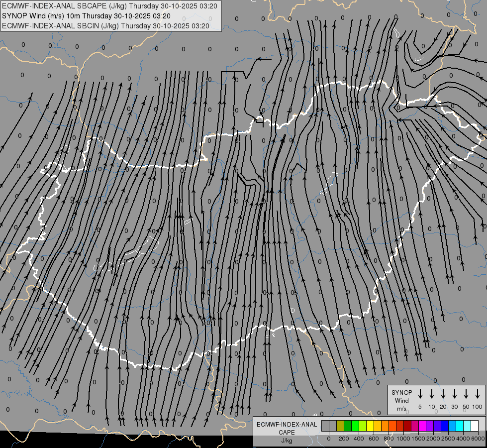
Task: Click the '20' speed label in wind legend
Action: coord(443,407)
